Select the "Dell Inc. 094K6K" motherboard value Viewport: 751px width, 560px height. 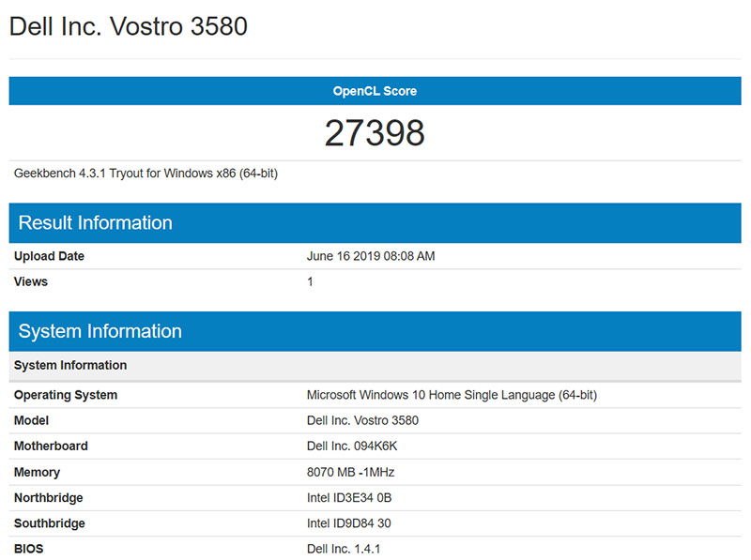point(354,446)
